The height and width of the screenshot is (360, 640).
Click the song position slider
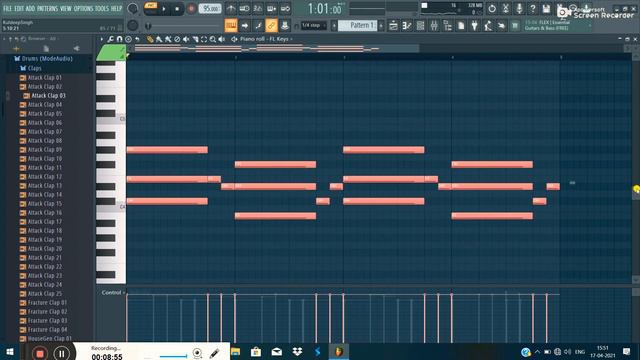(x=184, y=26)
